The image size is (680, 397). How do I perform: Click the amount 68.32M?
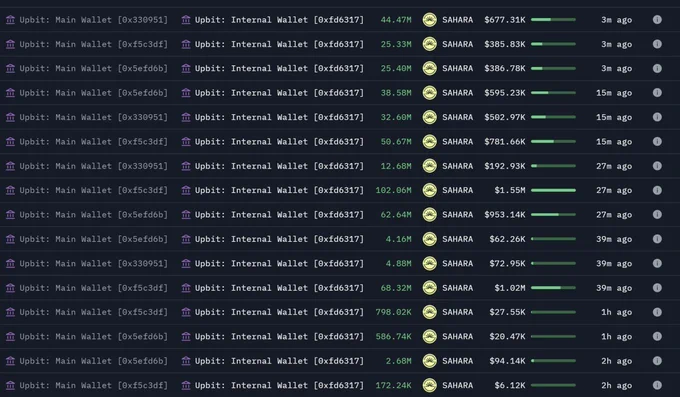point(396,288)
